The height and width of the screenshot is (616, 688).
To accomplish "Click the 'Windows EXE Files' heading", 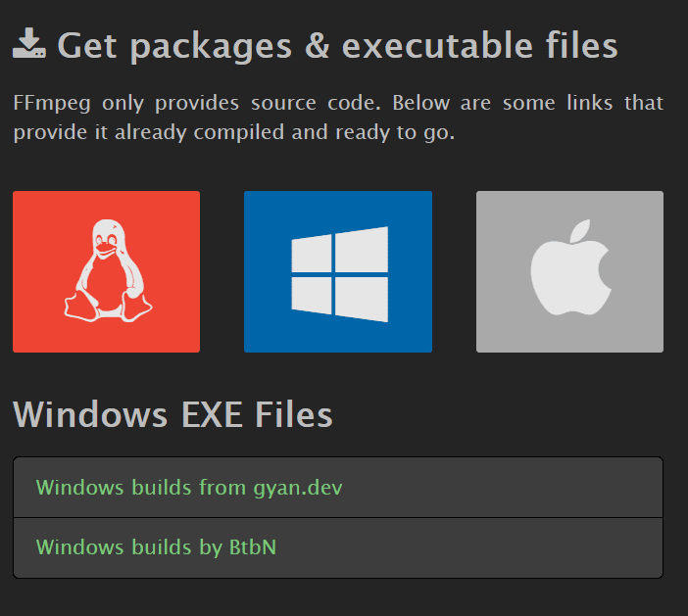I will 172,414.
